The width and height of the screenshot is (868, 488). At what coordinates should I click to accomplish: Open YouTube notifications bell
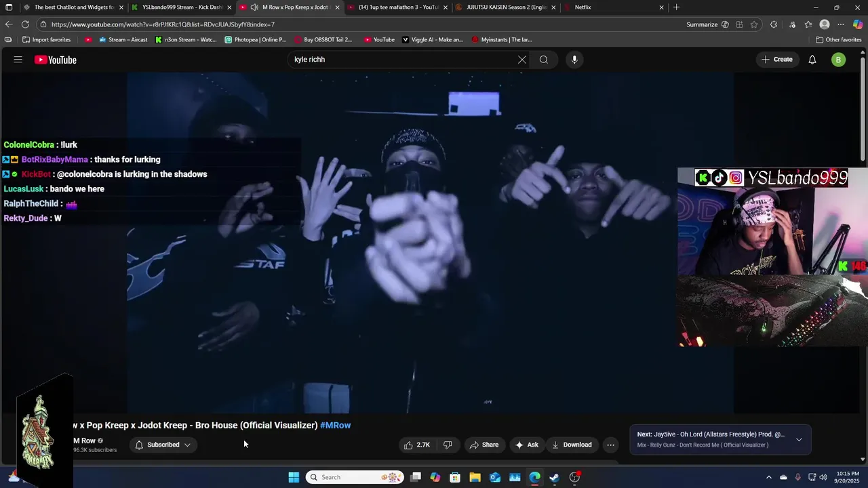[x=812, y=60]
